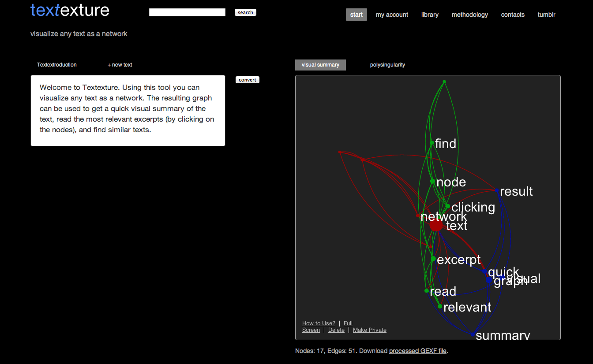The height and width of the screenshot is (364, 593).
Task: Click the summary node in graph
Action: [473, 335]
